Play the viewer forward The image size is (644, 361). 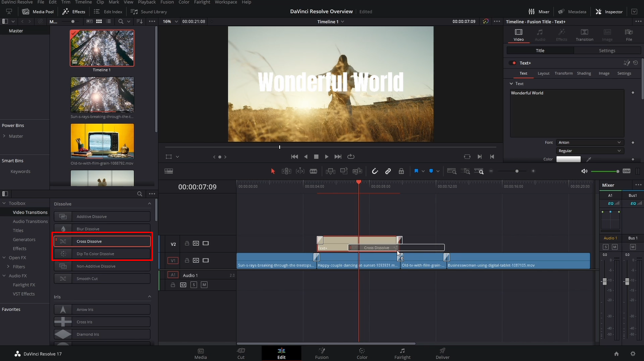[x=327, y=157]
